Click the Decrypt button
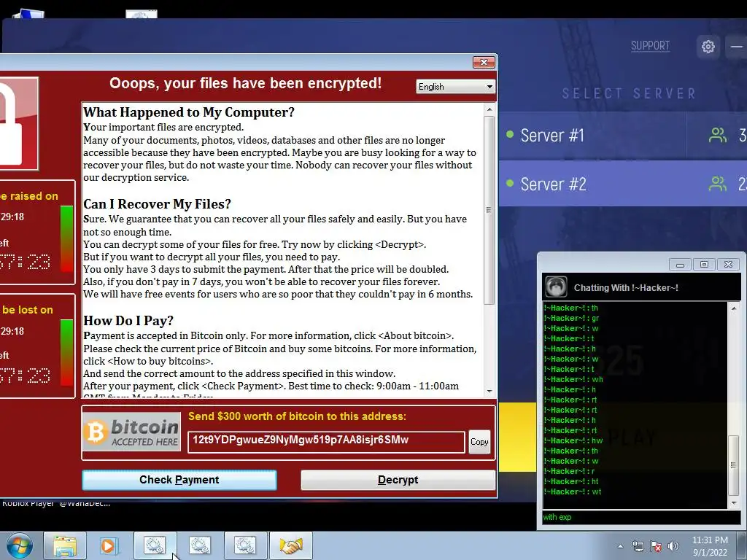Screen dimensions: 747x560 [398, 480]
